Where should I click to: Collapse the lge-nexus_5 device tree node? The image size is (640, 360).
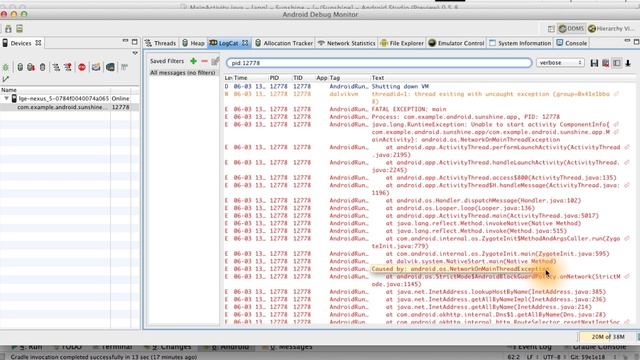(6, 98)
